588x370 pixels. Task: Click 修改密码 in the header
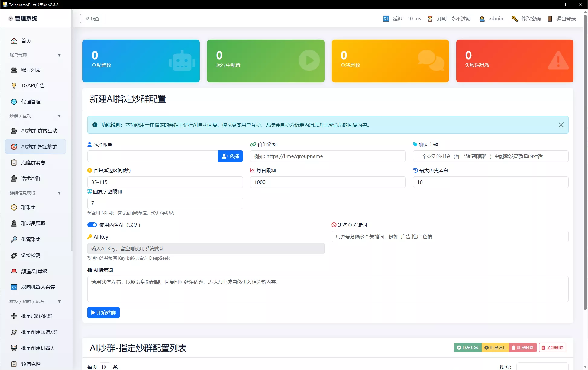531,19
